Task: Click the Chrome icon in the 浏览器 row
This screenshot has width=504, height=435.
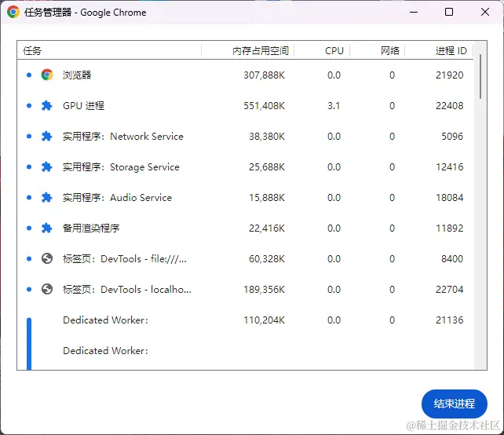Action: click(x=47, y=75)
